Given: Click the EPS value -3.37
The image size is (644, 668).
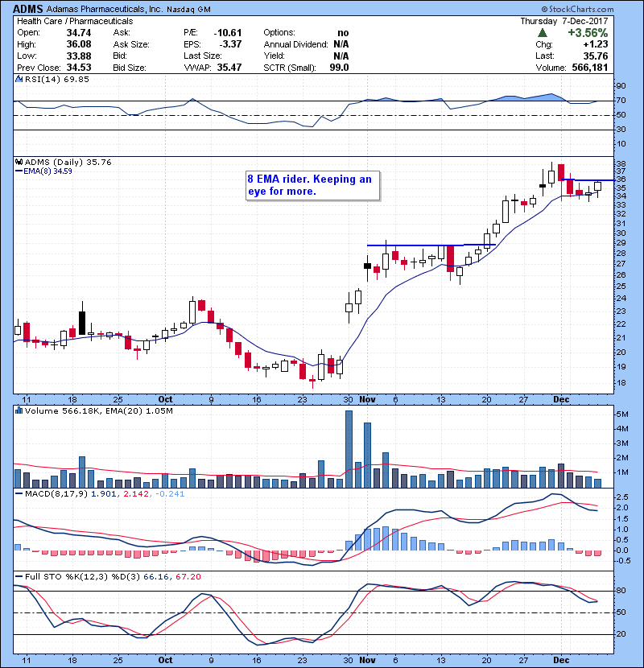Looking at the screenshot, I should [230, 44].
